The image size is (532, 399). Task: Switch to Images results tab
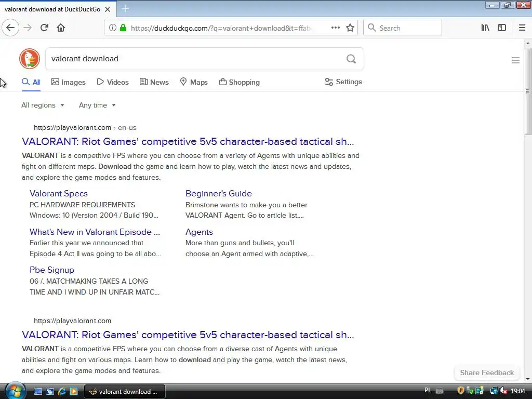pyautogui.click(x=68, y=82)
